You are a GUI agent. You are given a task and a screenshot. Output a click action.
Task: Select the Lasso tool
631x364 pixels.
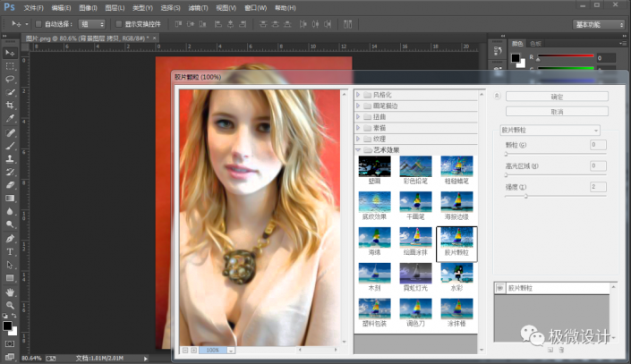[10, 79]
